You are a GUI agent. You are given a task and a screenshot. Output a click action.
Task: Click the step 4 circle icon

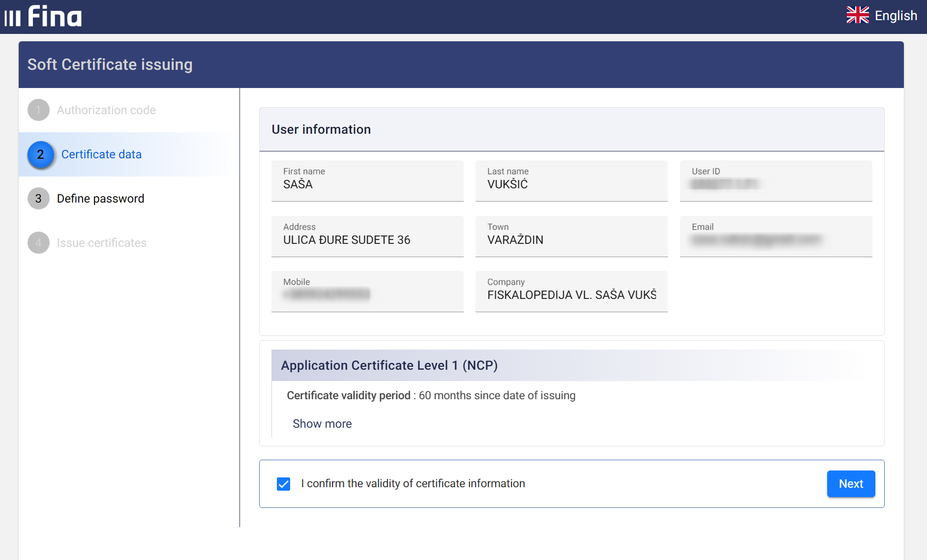pyautogui.click(x=38, y=243)
